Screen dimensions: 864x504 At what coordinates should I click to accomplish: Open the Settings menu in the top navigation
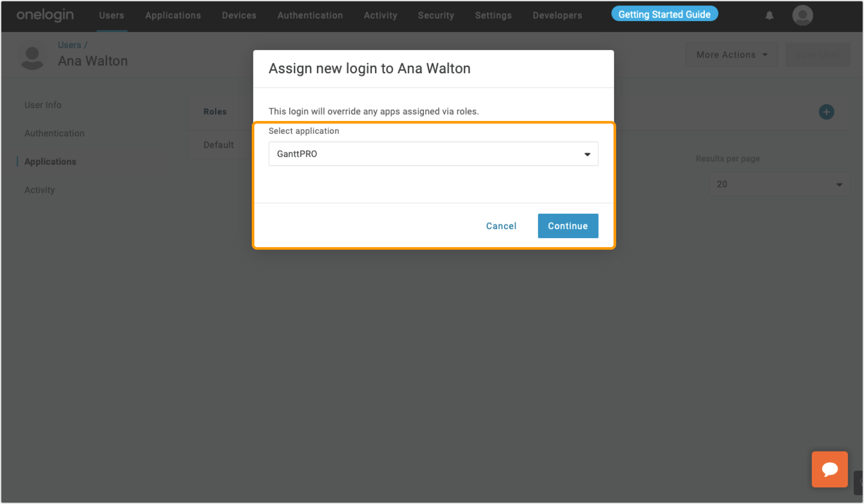pyautogui.click(x=493, y=16)
